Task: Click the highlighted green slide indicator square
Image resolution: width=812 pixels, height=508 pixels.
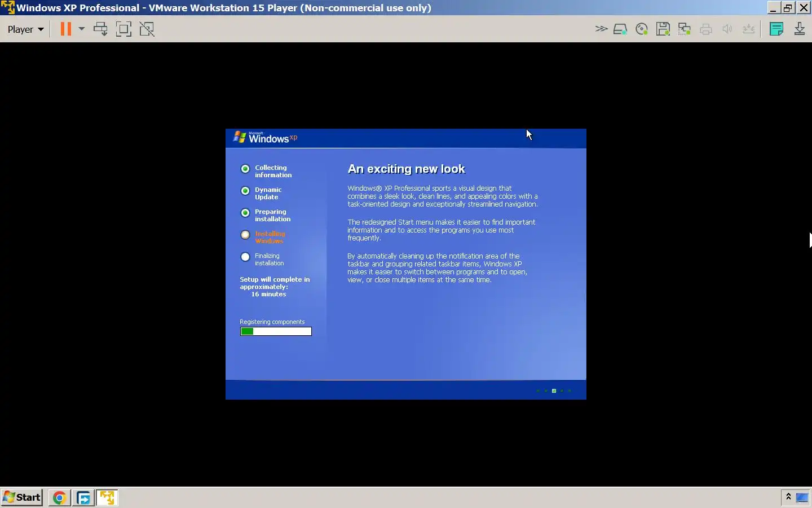Action: [x=554, y=391]
